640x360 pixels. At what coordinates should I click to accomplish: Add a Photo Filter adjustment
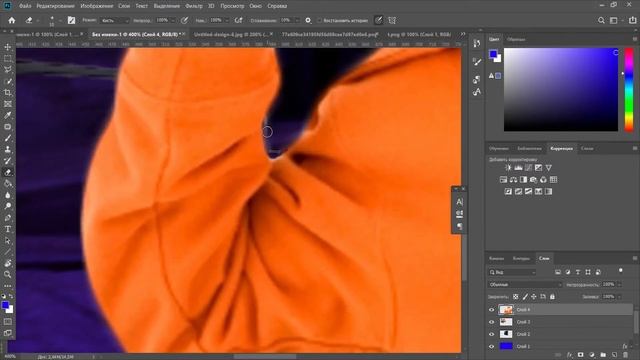[533, 180]
